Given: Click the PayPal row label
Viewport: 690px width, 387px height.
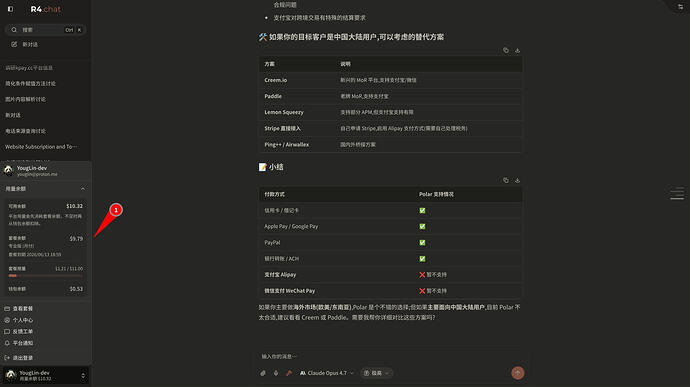Looking at the screenshot, I should (x=272, y=243).
